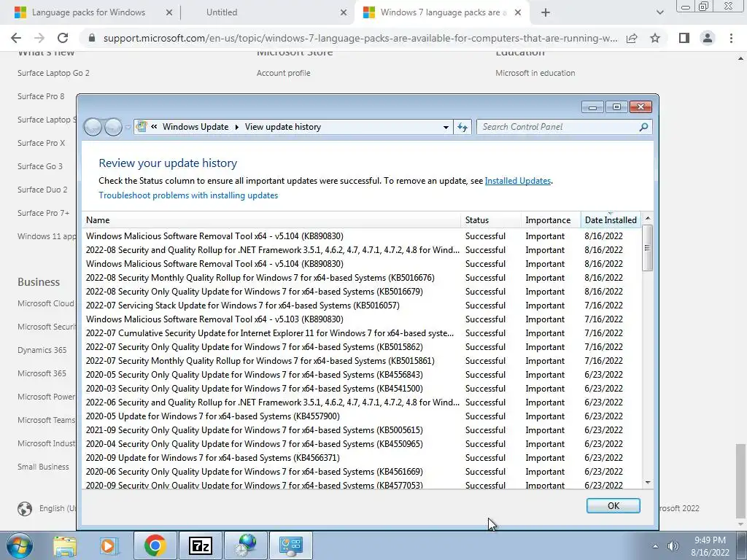The image size is (747, 560).
Task: Open the Chrome profile avatar
Action: [708, 38]
